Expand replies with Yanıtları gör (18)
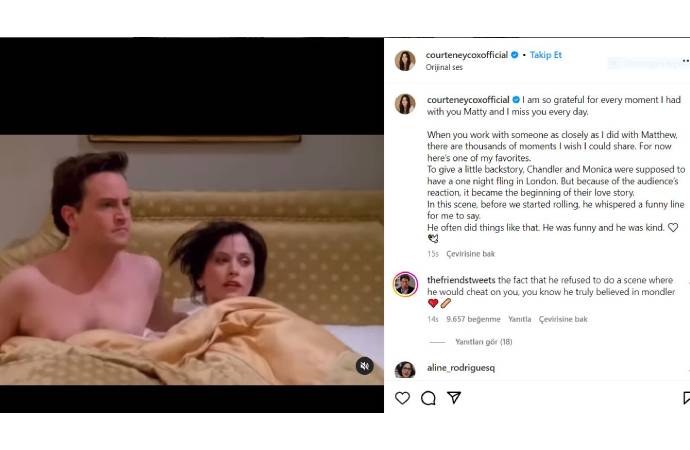Screen dimensions: 690x450 [x=484, y=342]
